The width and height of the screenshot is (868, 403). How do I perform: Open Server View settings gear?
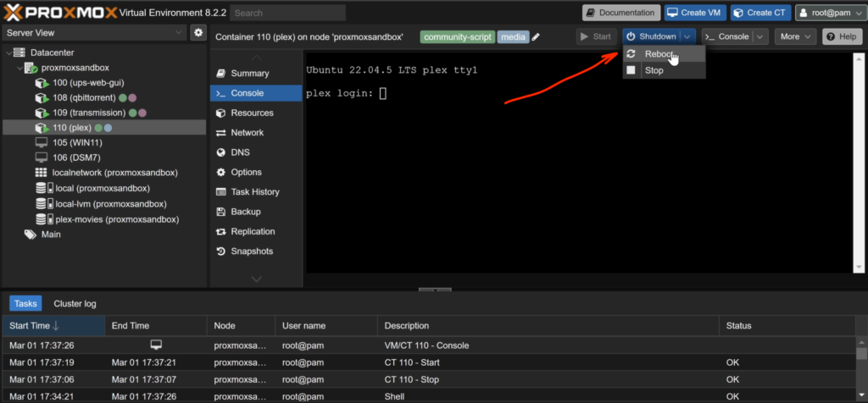point(198,33)
